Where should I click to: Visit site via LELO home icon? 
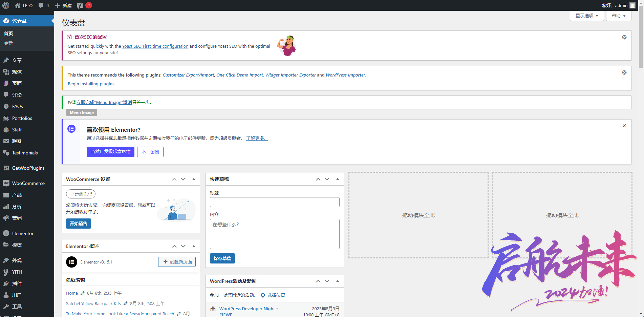click(x=18, y=5)
